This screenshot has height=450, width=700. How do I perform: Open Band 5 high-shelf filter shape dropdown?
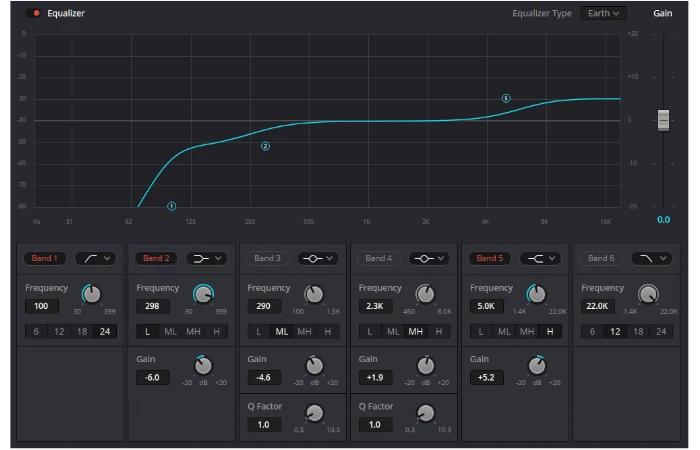pyautogui.click(x=540, y=258)
